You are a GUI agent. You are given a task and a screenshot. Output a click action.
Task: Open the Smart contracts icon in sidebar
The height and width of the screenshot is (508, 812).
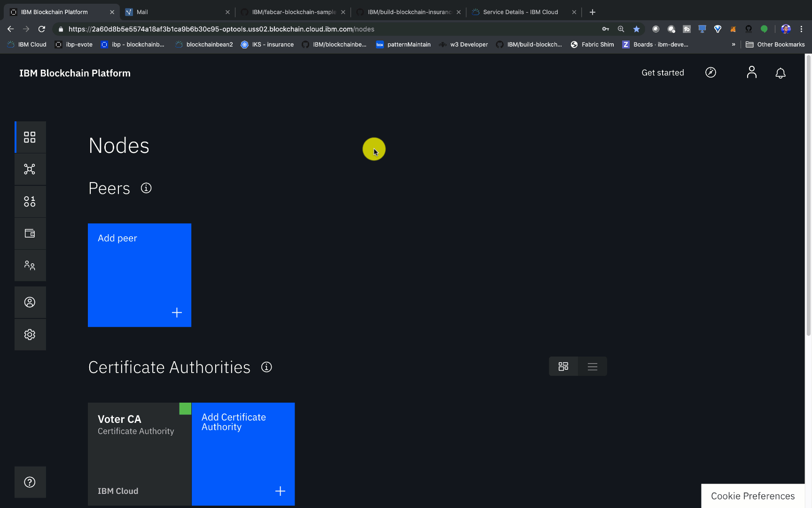(x=30, y=201)
